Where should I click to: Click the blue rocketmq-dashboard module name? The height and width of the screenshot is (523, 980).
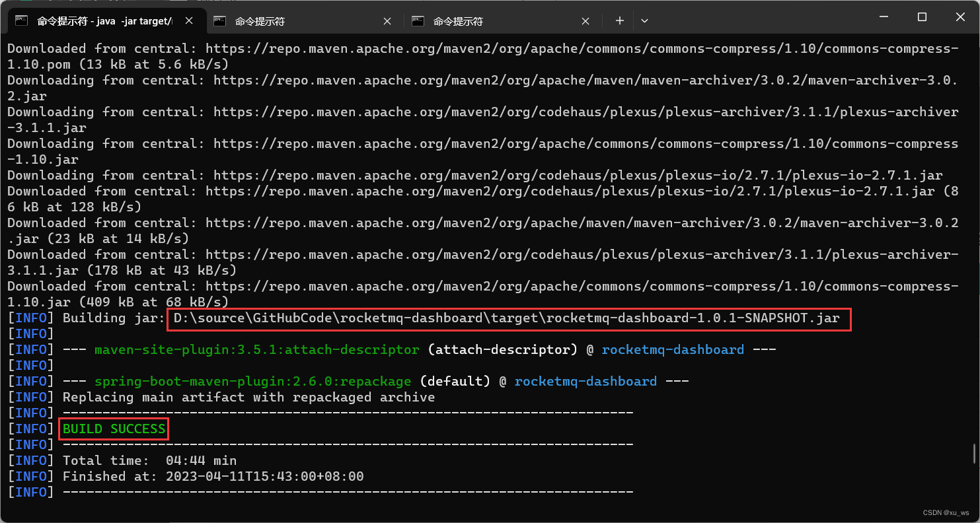point(585,381)
